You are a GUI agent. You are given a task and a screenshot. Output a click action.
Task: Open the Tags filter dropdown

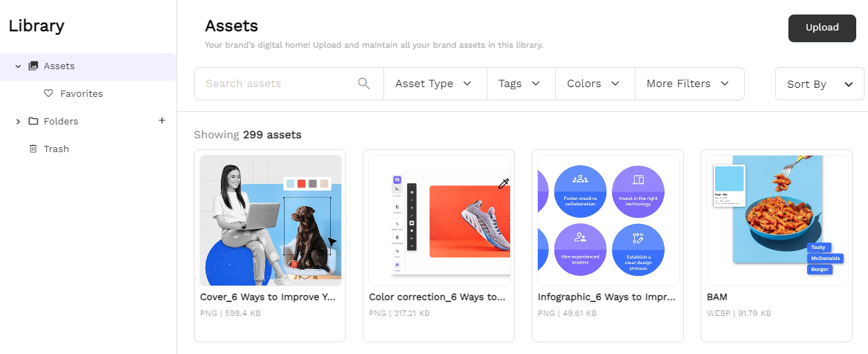520,84
